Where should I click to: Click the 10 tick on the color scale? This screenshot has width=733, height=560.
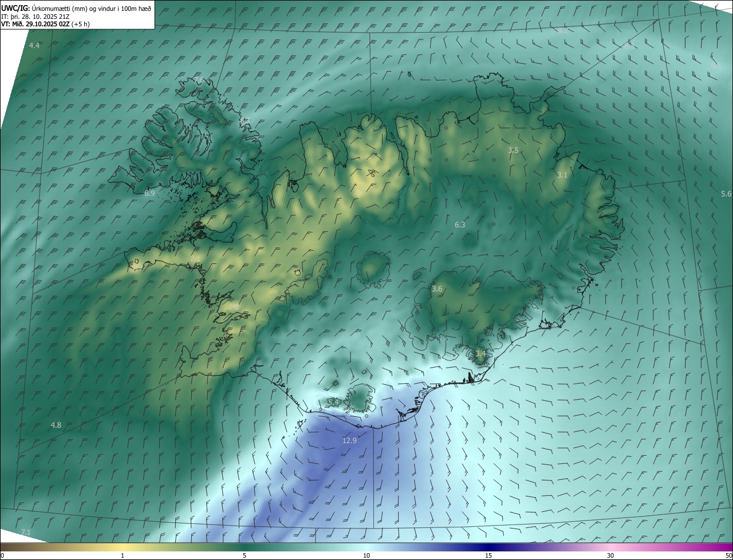366,555
